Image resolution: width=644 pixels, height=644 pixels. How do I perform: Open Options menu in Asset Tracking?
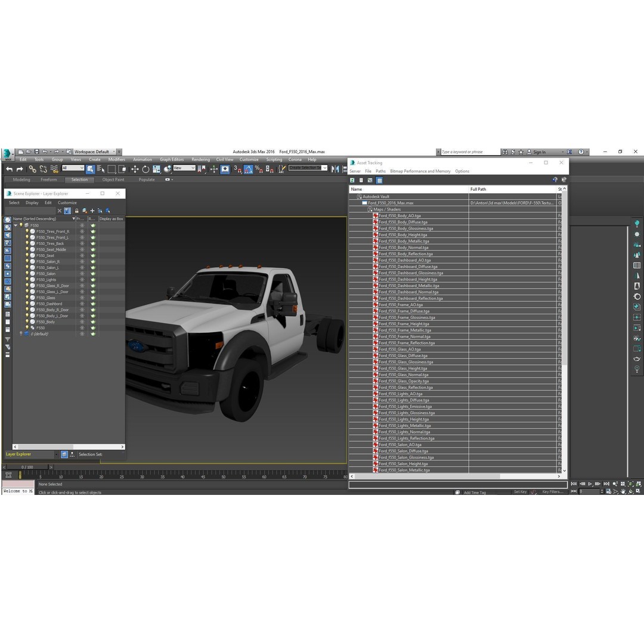pos(462,171)
